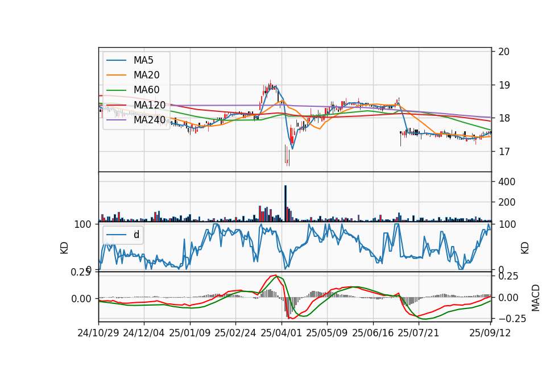This screenshot has height=392, width=546.
Task: Click the MACD axis title
Action: pyautogui.click(x=536, y=298)
